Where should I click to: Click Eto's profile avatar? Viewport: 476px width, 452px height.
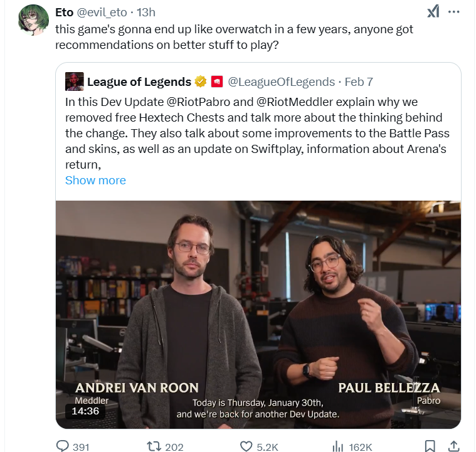point(33,20)
